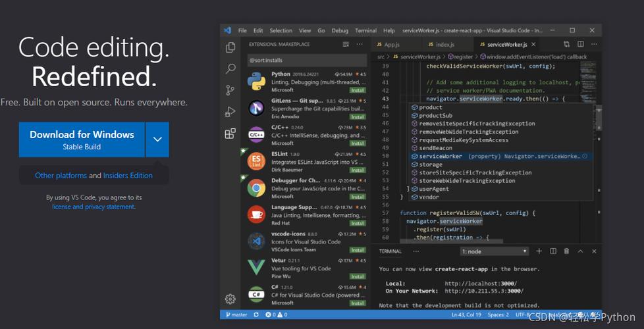Open the Edit menu

click(258, 31)
